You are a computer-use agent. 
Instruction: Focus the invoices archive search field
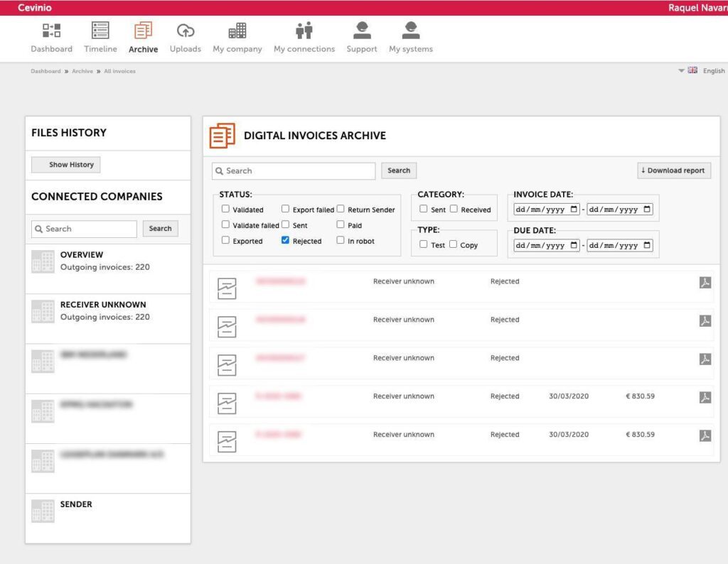[x=294, y=171]
